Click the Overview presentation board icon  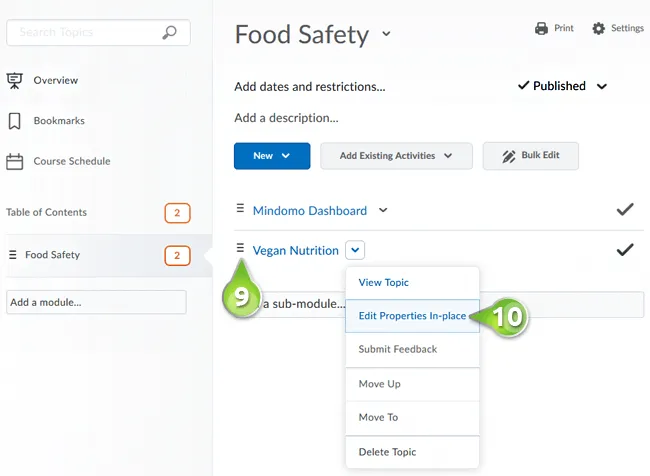(15, 80)
